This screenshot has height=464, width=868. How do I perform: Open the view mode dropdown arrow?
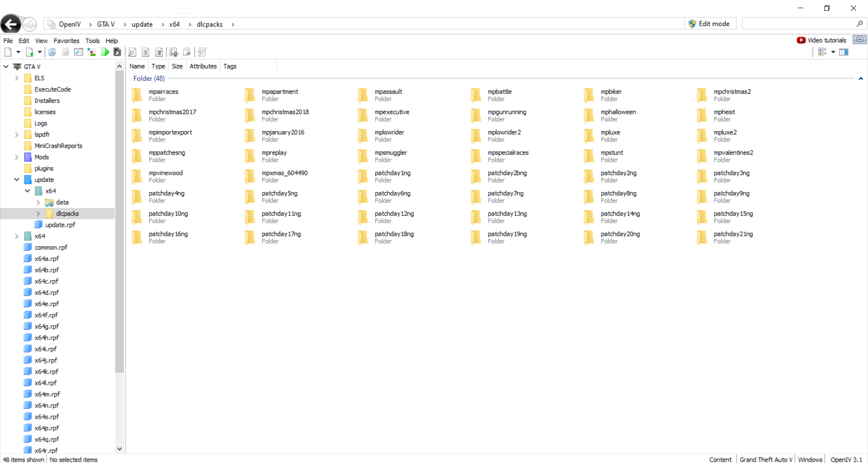(833, 52)
